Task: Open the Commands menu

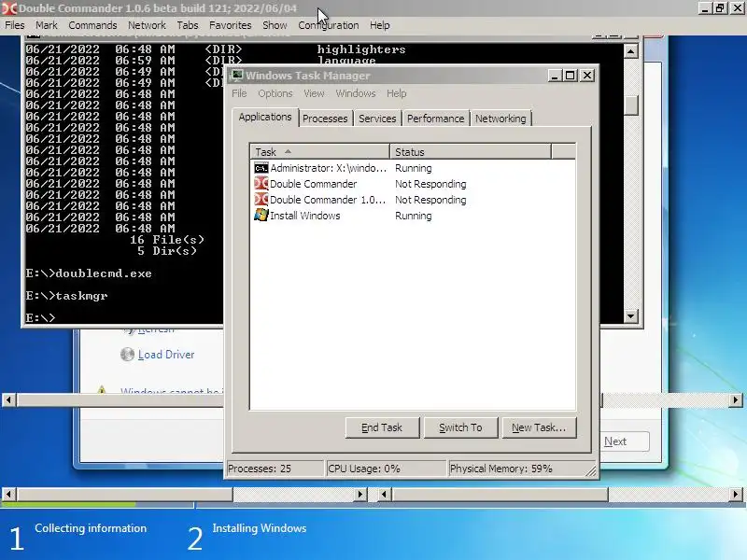Action: [x=92, y=25]
